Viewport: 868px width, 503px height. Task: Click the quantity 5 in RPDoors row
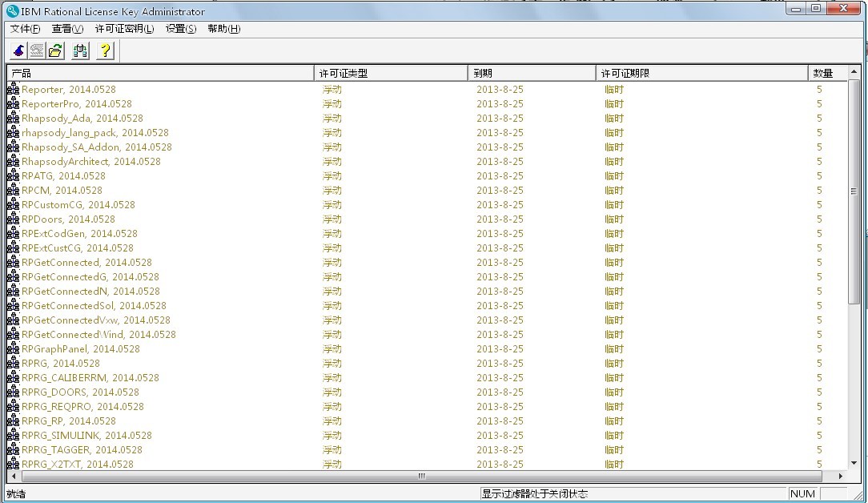click(819, 219)
